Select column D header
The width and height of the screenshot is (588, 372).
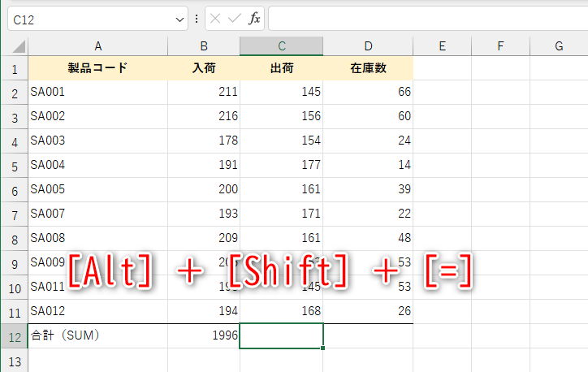click(x=368, y=46)
